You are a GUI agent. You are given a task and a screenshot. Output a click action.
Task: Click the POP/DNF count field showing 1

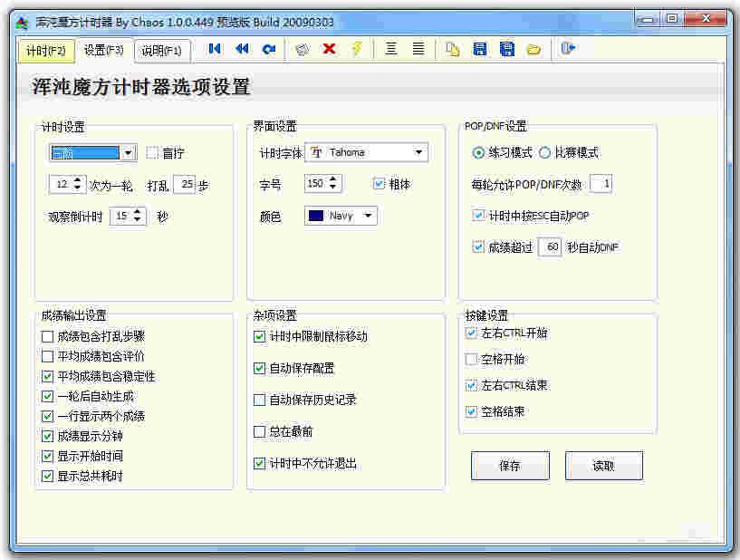coord(601,184)
